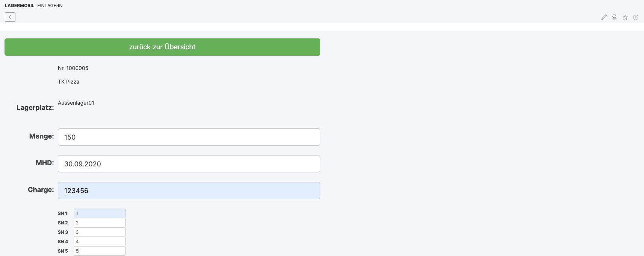
Task: Focus the SN 5 serial number field
Action: (99, 251)
